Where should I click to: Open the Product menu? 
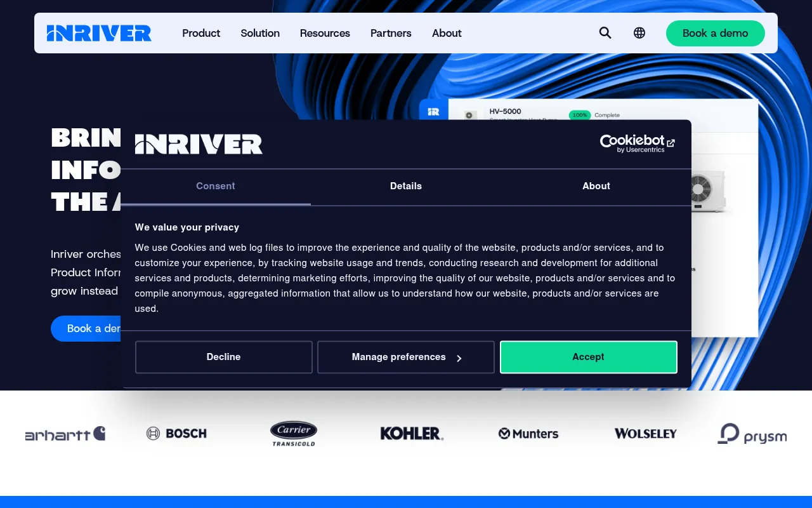click(x=201, y=33)
